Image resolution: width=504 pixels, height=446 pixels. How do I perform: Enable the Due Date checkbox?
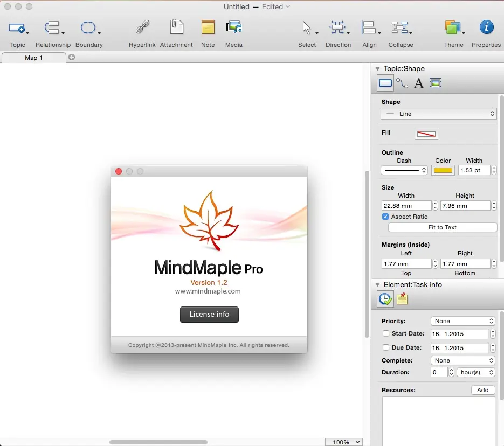click(386, 347)
